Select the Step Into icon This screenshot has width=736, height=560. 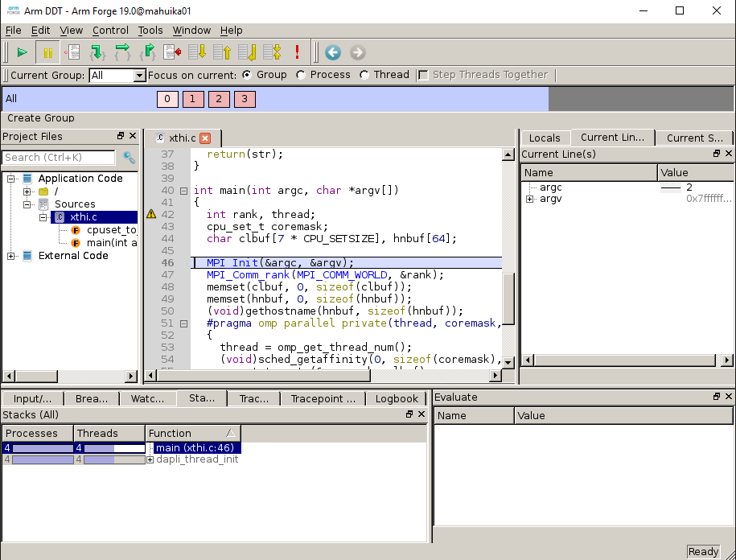[x=98, y=51]
